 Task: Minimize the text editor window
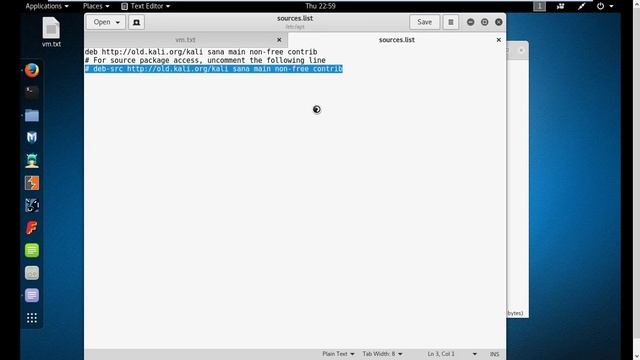coord(471,22)
